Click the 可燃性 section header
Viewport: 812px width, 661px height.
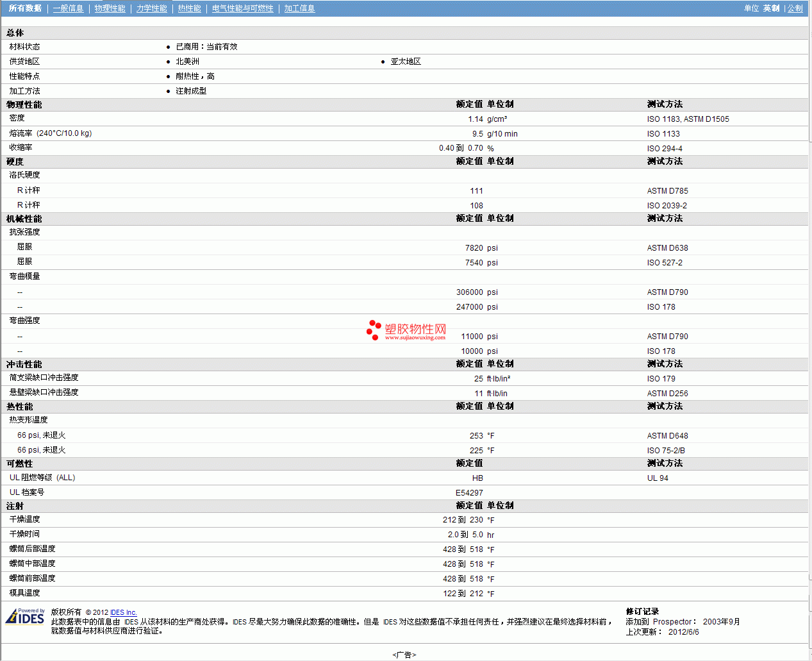pyautogui.click(x=20, y=464)
